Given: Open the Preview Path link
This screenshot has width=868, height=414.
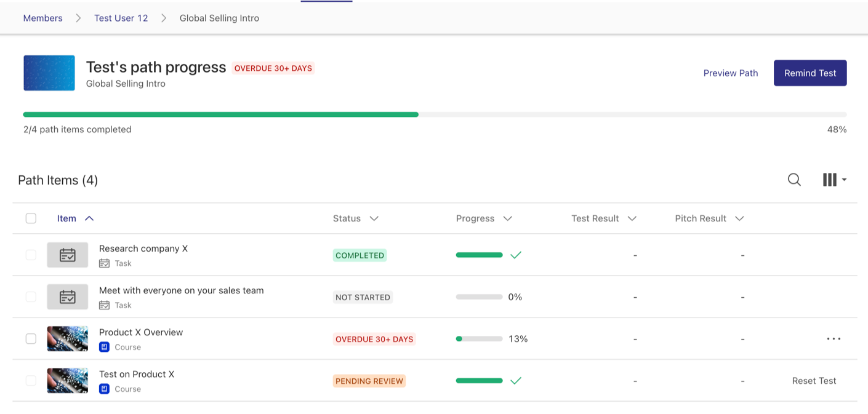Looking at the screenshot, I should point(730,73).
